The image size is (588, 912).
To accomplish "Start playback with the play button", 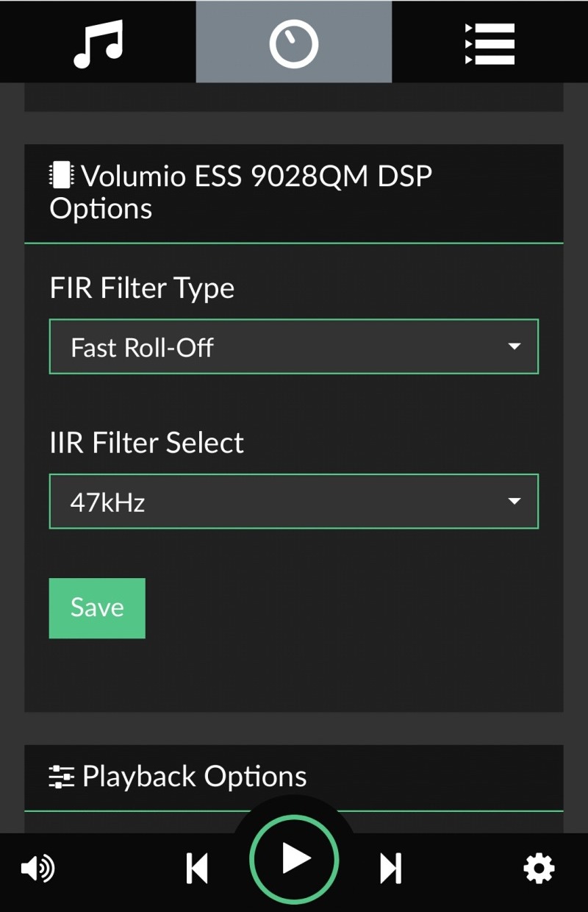I will click(x=294, y=860).
